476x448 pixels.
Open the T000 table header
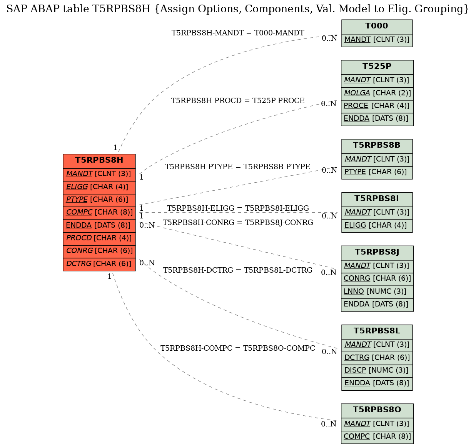pyautogui.click(x=377, y=26)
